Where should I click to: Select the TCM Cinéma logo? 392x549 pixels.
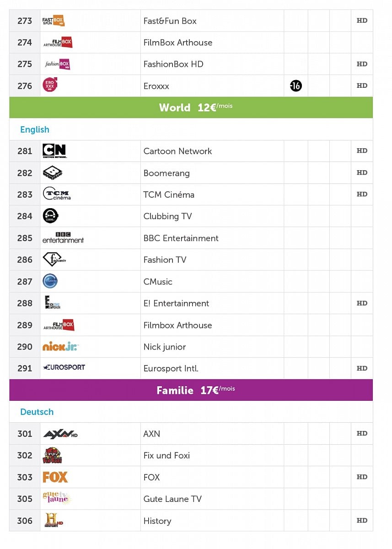tap(57, 194)
